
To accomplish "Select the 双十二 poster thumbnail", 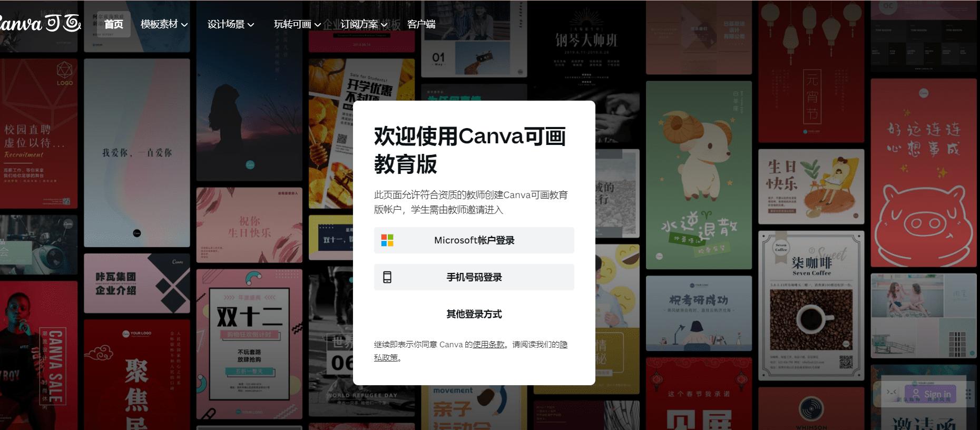I will click(249, 344).
